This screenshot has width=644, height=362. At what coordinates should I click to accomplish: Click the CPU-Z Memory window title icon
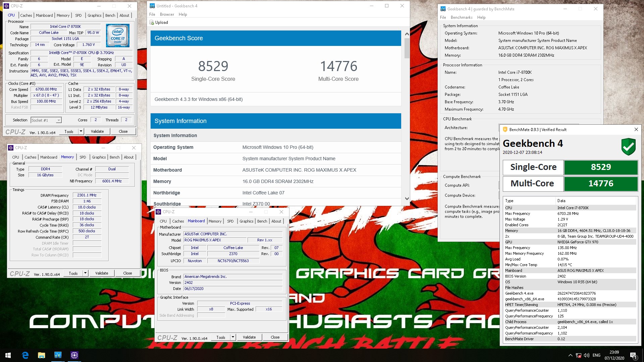[11, 148]
